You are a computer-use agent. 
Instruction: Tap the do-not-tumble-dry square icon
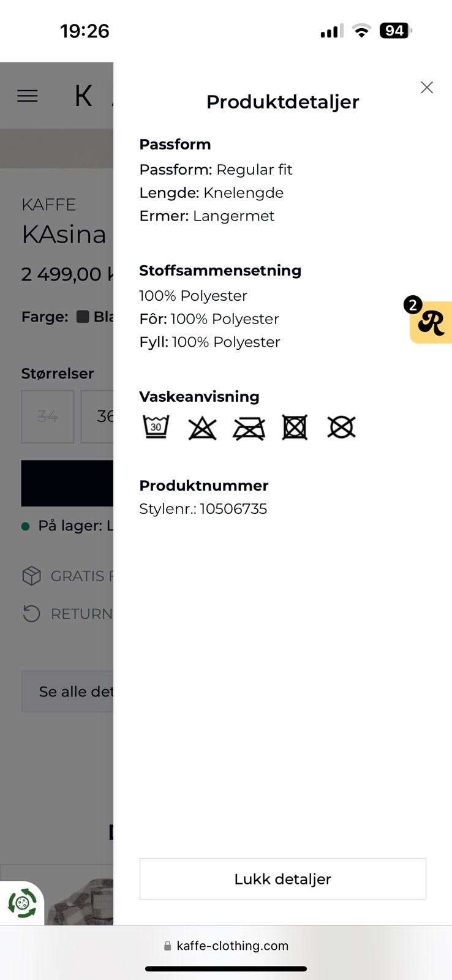pyautogui.click(x=295, y=428)
